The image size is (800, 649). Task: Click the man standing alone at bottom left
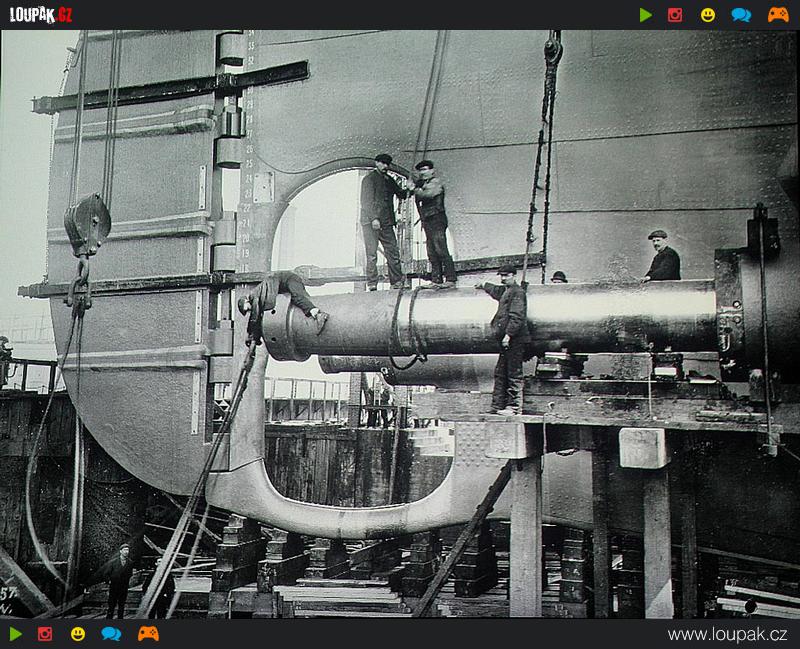tap(119, 579)
